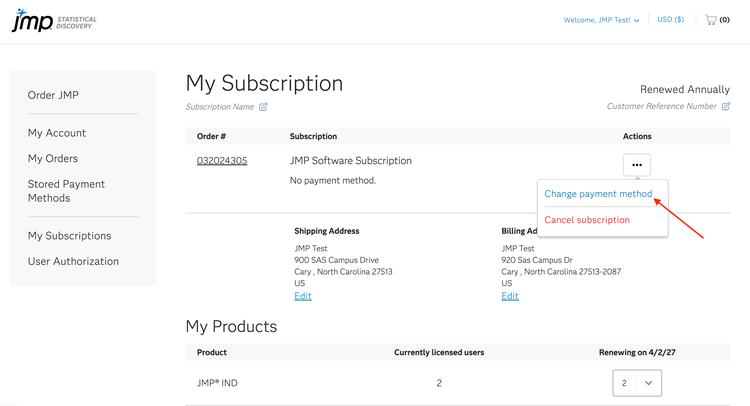Expand the Welcome, JMP Test! account menu
Screen dimensions: 750x406
click(601, 20)
